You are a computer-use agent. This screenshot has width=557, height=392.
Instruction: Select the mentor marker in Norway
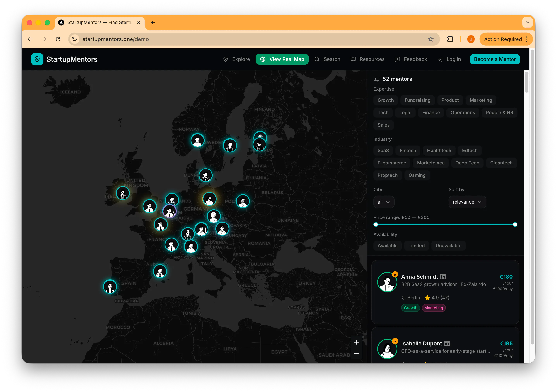(x=198, y=140)
